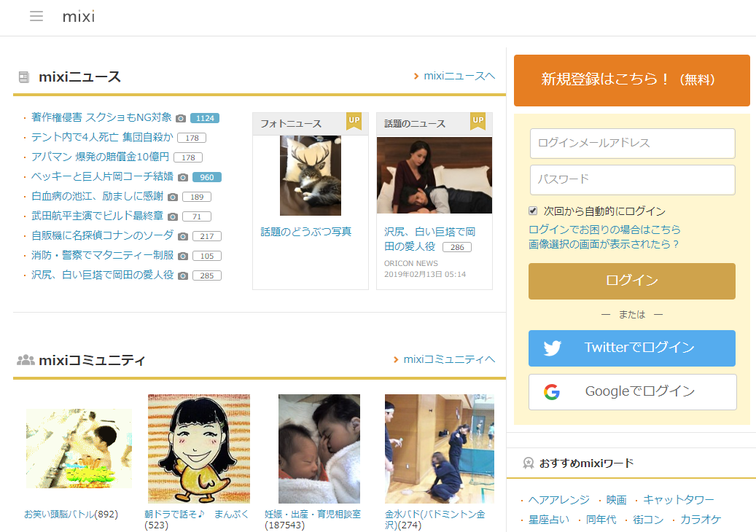Click the Google logo icon
The height and width of the screenshot is (532, 756).
coord(552,392)
